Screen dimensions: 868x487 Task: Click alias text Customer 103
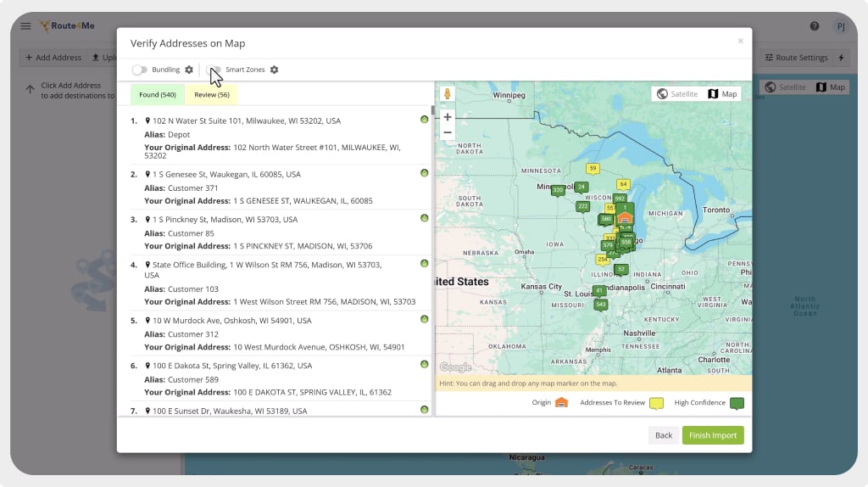click(x=192, y=289)
